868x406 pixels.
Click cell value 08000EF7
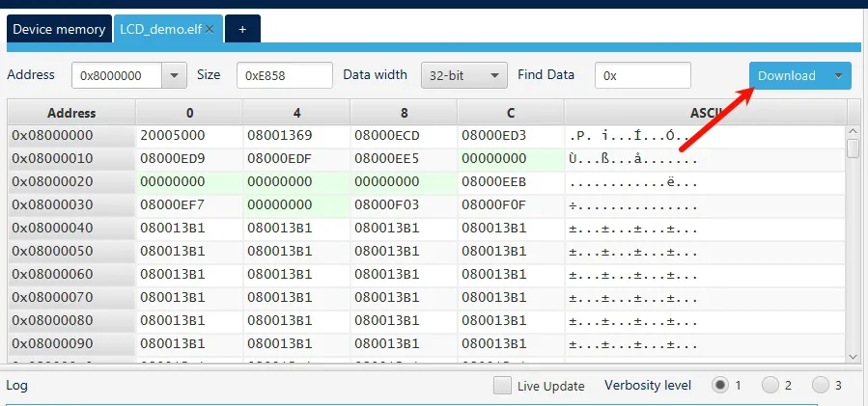click(189, 205)
